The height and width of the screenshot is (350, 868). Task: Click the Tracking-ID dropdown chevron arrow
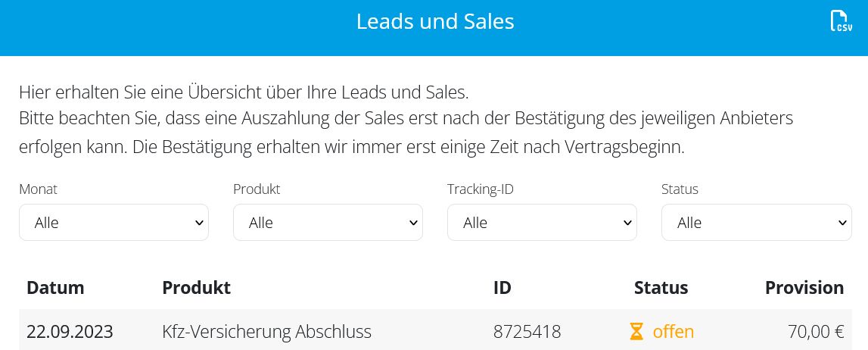pyautogui.click(x=627, y=223)
